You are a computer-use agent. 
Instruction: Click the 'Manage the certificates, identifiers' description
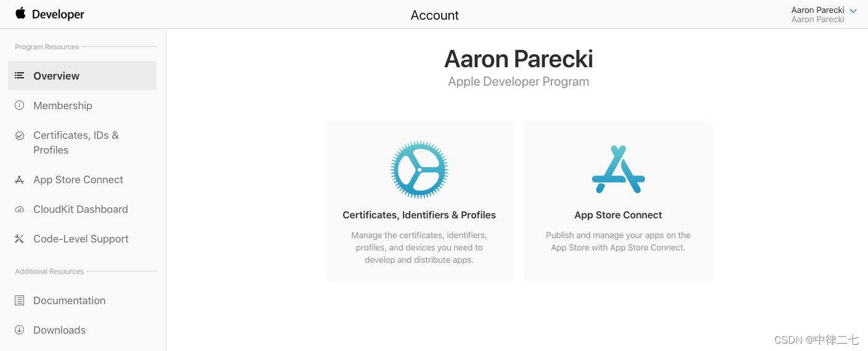[x=419, y=247]
